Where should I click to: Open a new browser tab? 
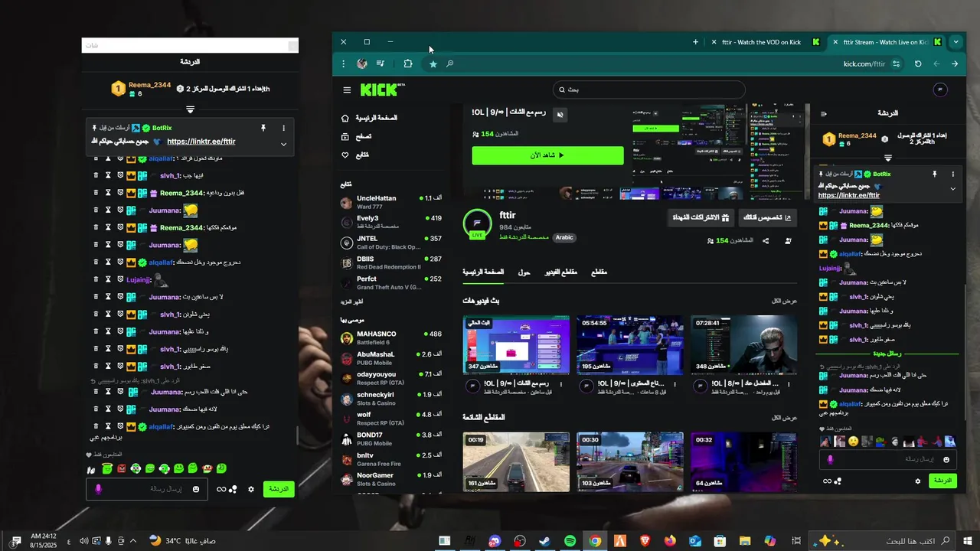pos(695,42)
